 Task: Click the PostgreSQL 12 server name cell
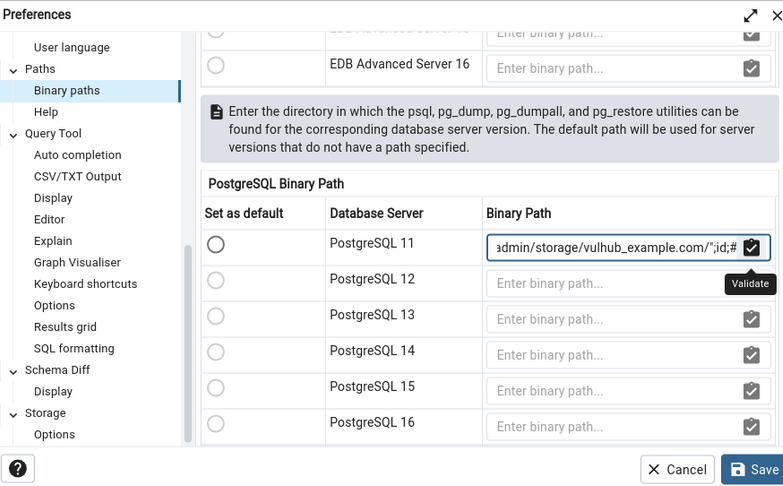[372, 279]
